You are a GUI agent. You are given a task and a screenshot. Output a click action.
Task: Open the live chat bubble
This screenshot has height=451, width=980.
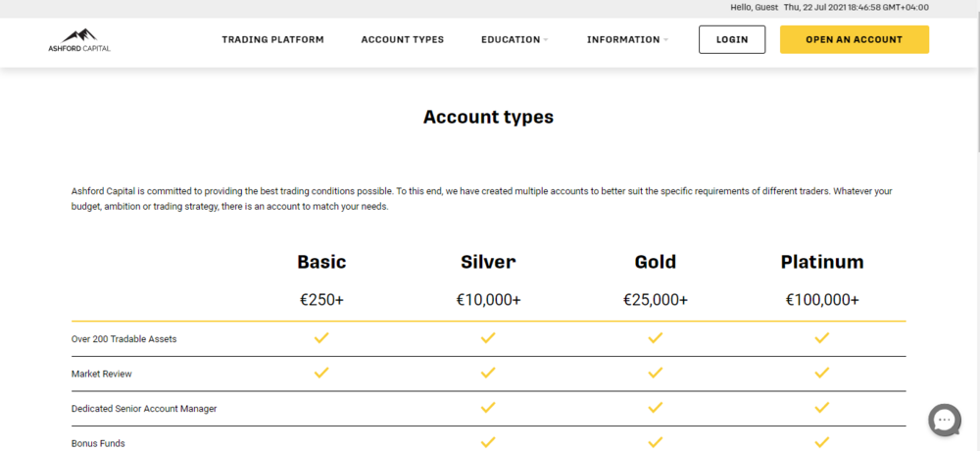click(x=944, y=420)
